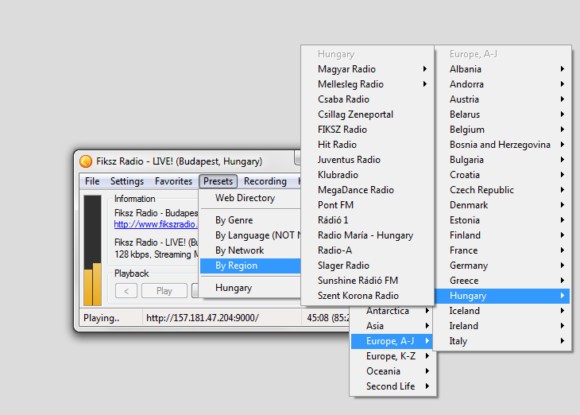Open Italy in country list

coord(503,341)
